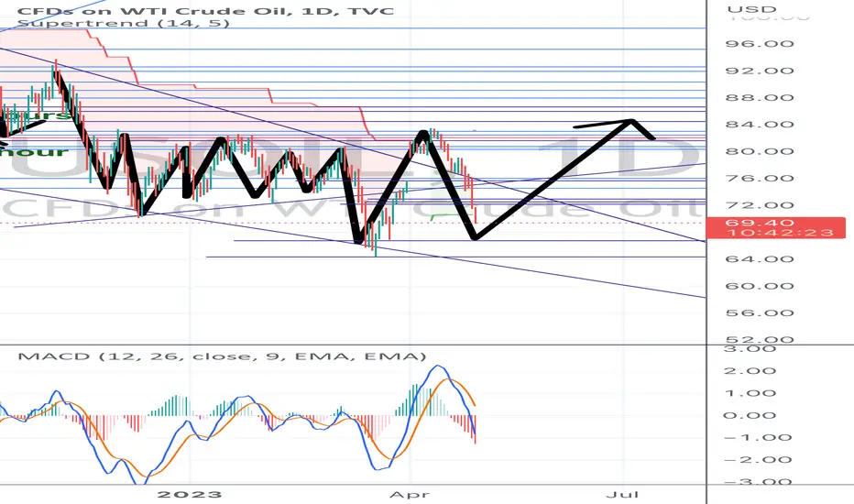Screen dimensions: 854x504
Task: Click the red 69.40 current price tag
Action: pyautogui.click(x=760, y=223)
